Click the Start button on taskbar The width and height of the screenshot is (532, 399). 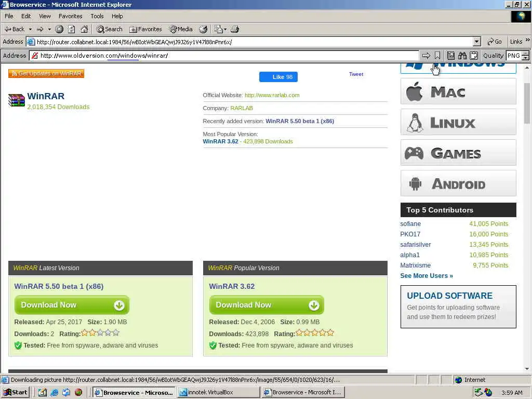point(15,393)
